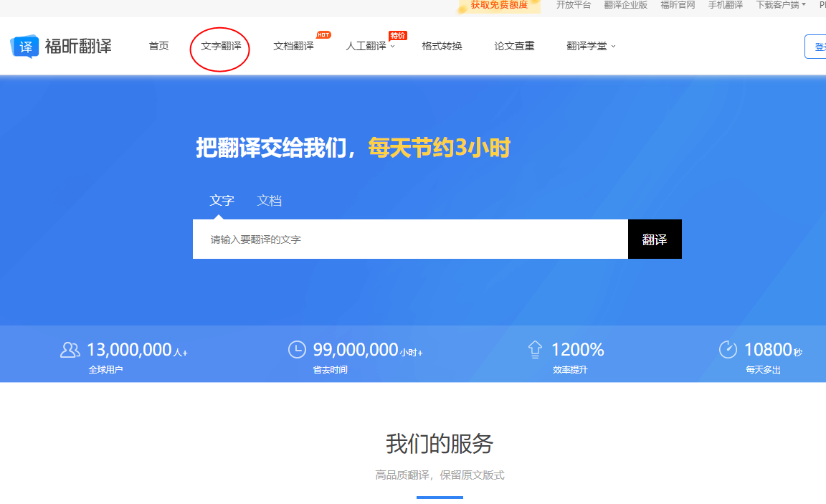Click the 每天节约3小时 yellow headline text
Image resolution: width=826 pixels, height=504 pixels.
(x=440, y=148)
